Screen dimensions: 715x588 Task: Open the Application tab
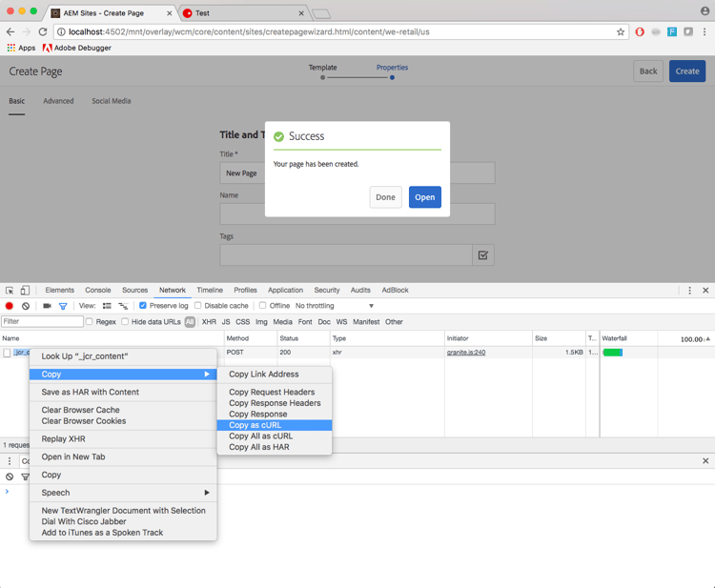point(285,291)
